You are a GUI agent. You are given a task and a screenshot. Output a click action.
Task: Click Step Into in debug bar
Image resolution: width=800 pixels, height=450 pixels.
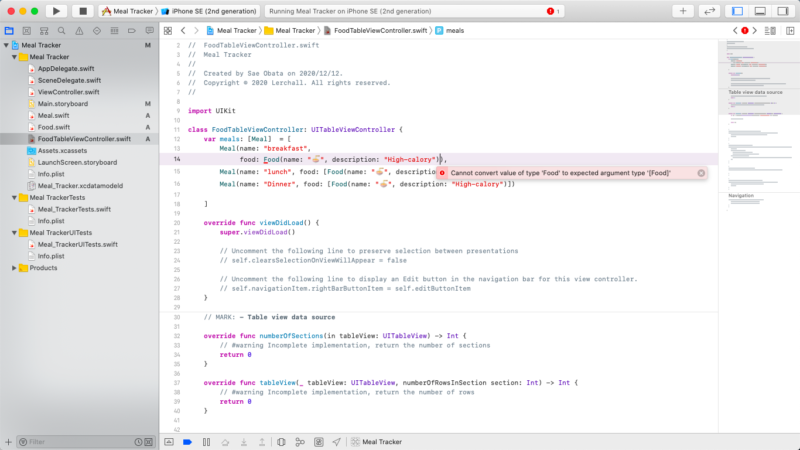[244, 442]
